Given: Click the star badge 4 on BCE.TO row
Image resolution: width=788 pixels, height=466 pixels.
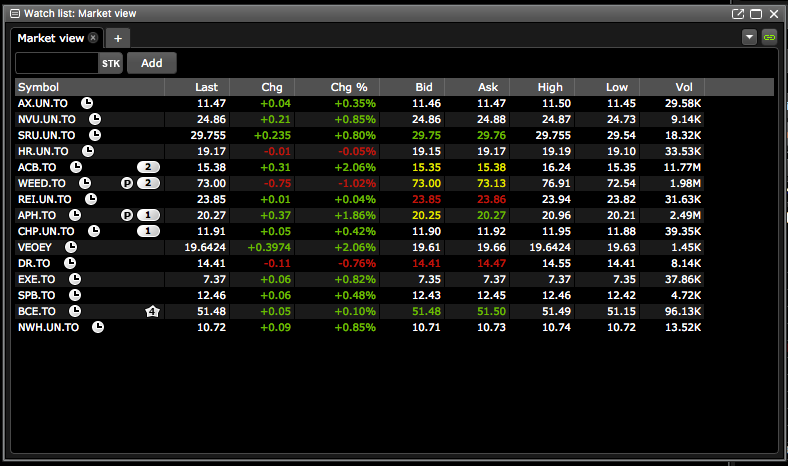Looking at the screenshot, I should (x=152, y=312).
